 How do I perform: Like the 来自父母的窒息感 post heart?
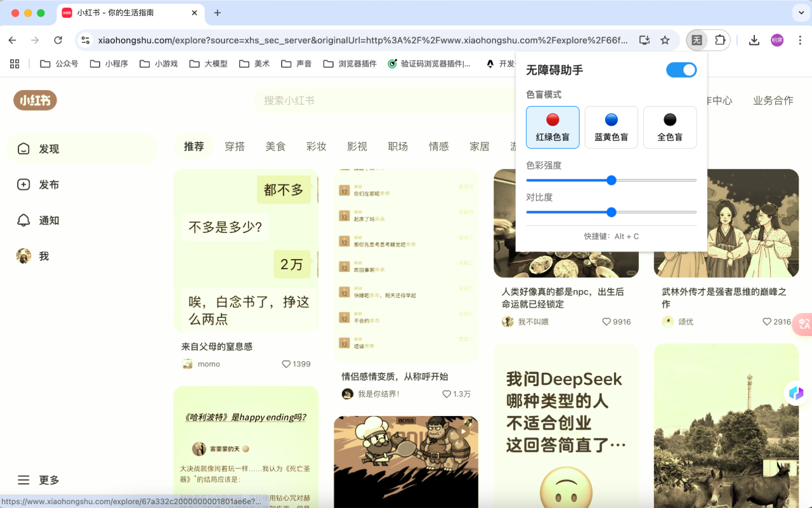286,364
